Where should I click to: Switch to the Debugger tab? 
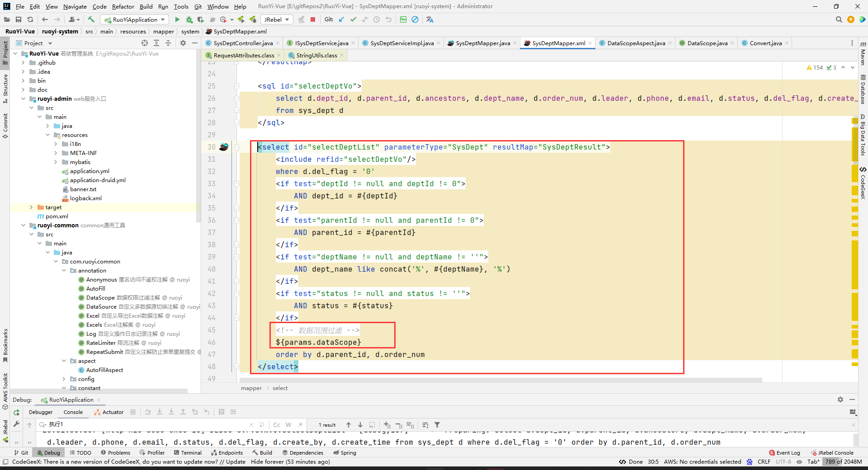click(x=41, y=412)
